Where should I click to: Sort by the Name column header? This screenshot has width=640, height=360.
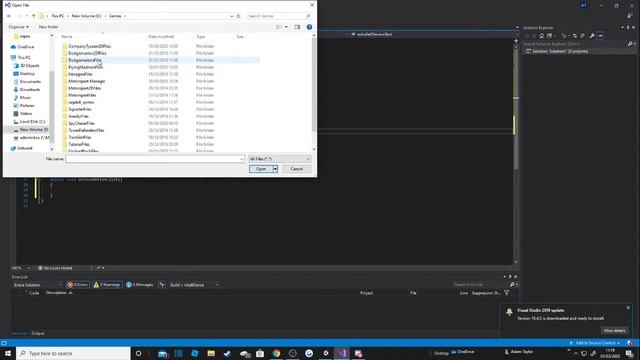[x=67, y=37]
